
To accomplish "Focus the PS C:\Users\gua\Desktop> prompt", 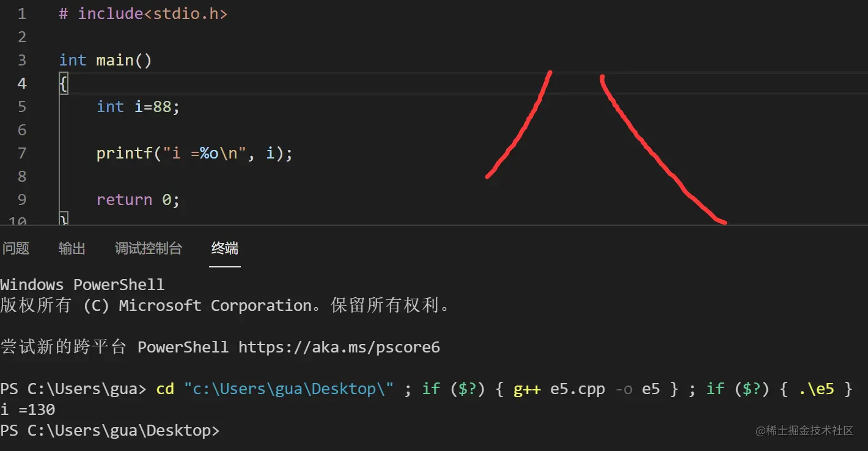I will (110, 431).
